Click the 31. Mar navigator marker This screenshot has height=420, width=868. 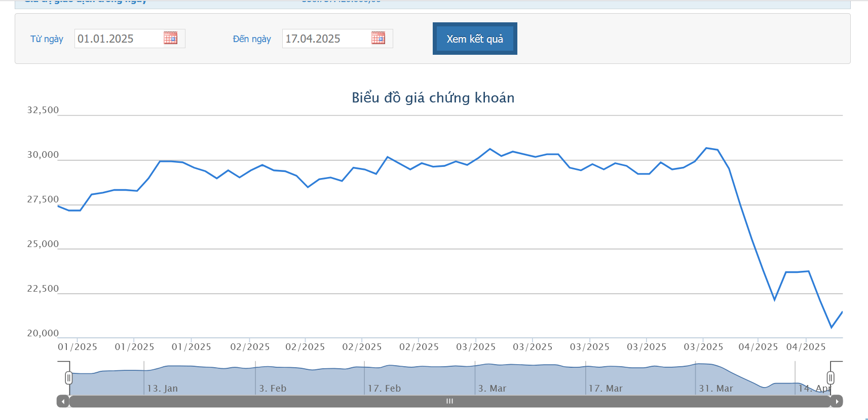click(x=715, y=388)
